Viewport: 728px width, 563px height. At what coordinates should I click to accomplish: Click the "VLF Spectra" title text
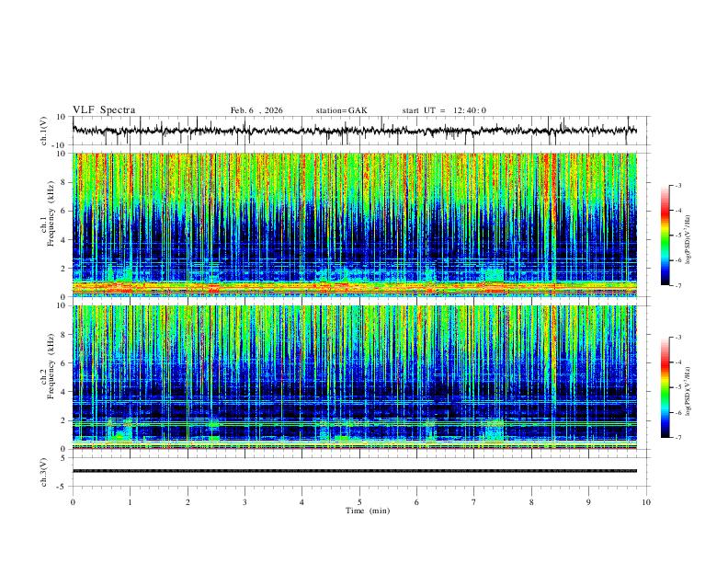(104, 110)
